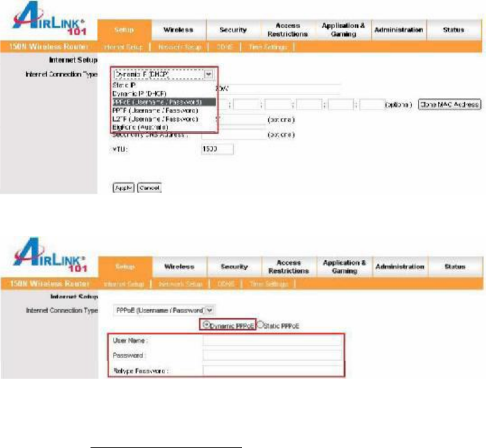The width and height of the screenshot is (486, 448).
Task: Choose Dynamic IP (DHCP) in the open list
Action: [139, 94]
